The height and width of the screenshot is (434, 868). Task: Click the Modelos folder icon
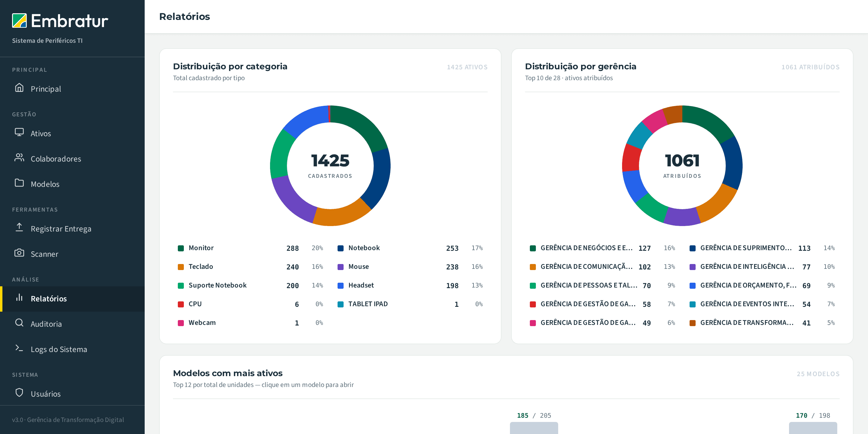click(x=19, y=183)
